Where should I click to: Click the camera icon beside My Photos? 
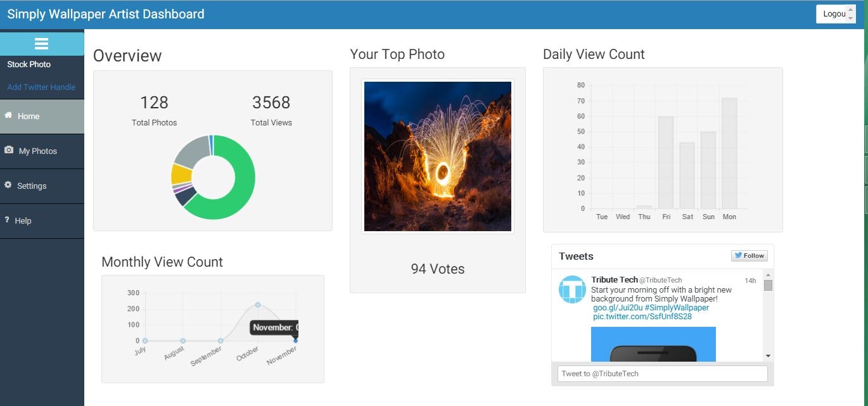pyautogui.click(x=9, y=150)
